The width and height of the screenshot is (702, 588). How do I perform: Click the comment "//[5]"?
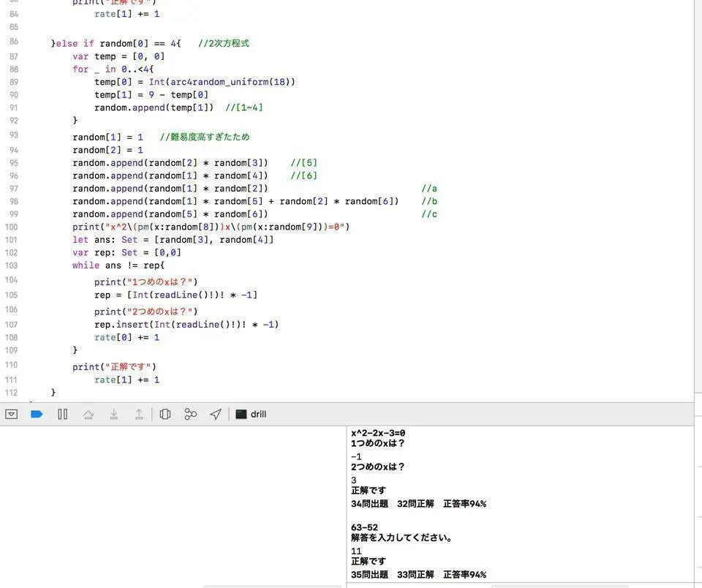[303, 163]
